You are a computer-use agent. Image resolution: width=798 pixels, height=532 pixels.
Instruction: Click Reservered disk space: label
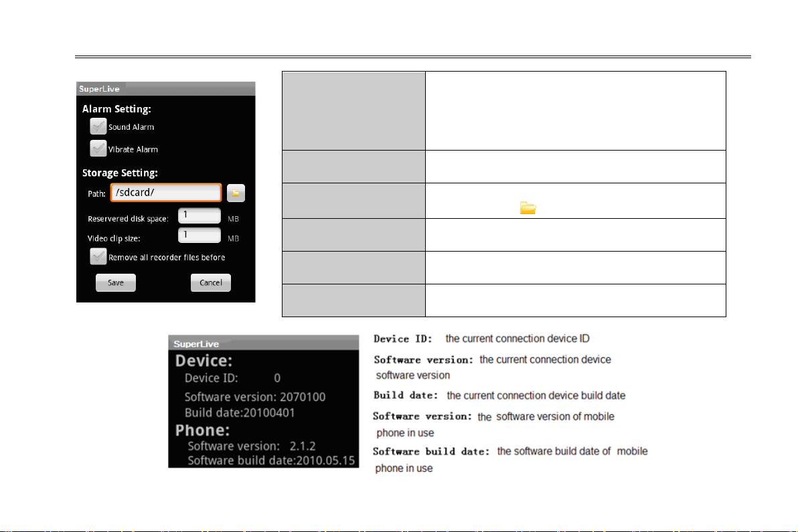pos(128,219)
